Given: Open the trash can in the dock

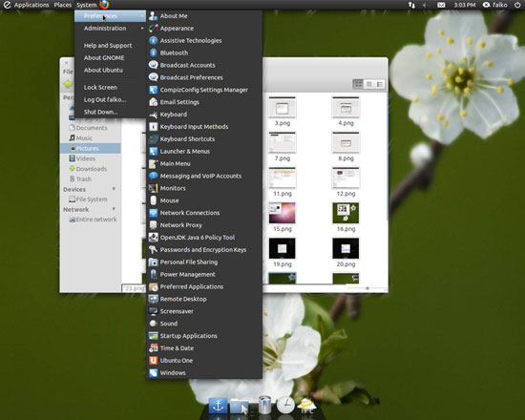Looking at the screenshot, I should 264,405.
